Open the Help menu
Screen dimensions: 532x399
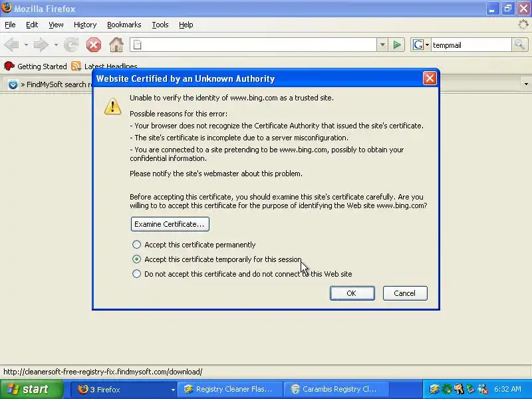pos(186,25)
